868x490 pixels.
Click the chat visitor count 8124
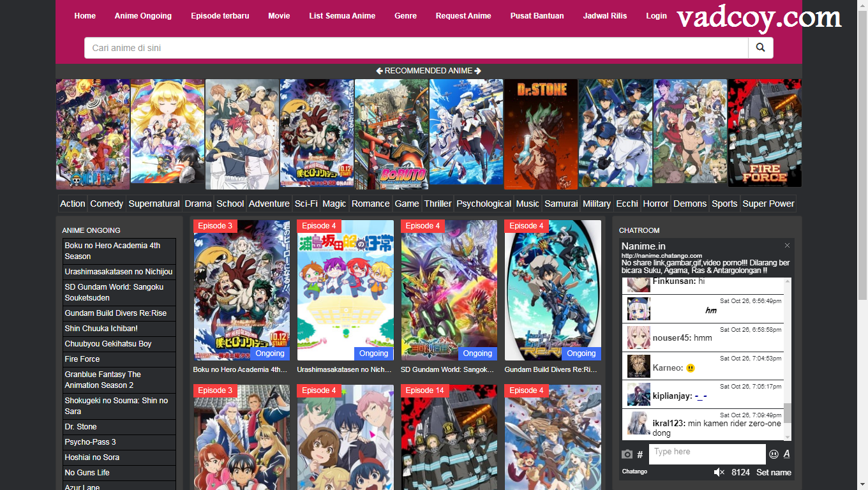740,472
